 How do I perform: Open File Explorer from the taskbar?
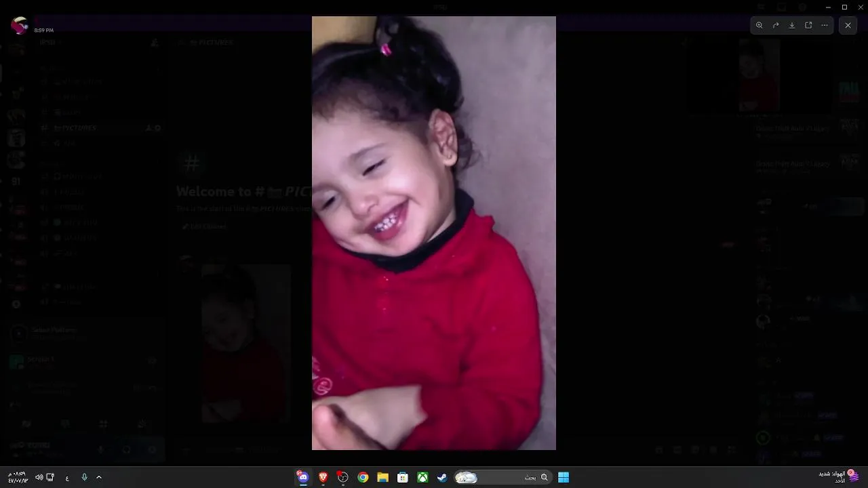382,477
